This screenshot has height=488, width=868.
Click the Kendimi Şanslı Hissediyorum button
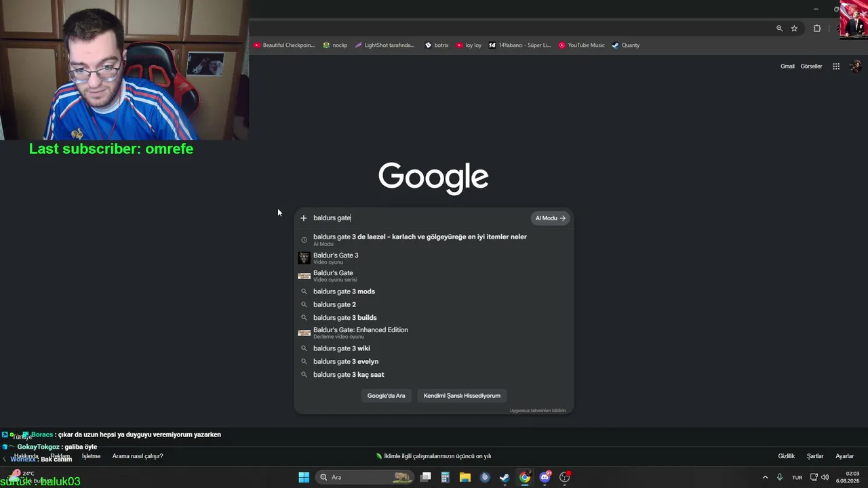tap(462, 396)
